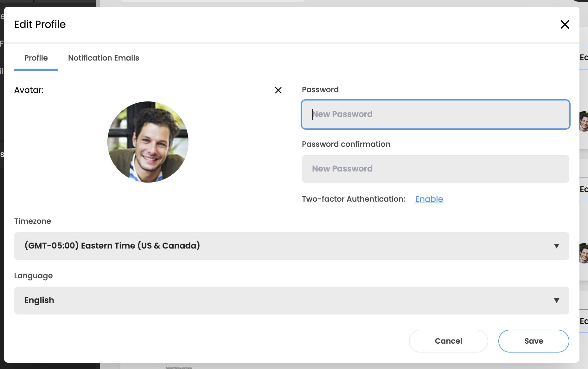Image resolution: width=588 pixels, height=369 pixels.
Task: Click the lower background avatar at right edge
Action: pos(584,253)
